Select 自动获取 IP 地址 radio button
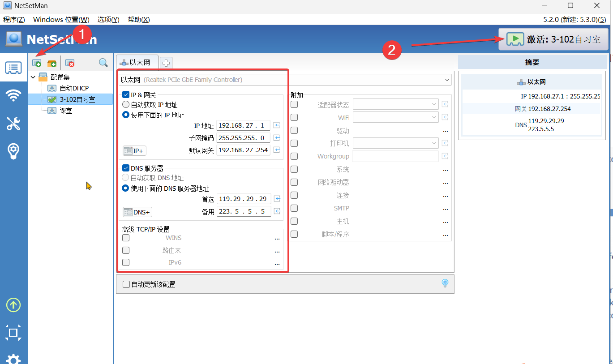This screenshot has width=613, height=364. coord(126,105)
